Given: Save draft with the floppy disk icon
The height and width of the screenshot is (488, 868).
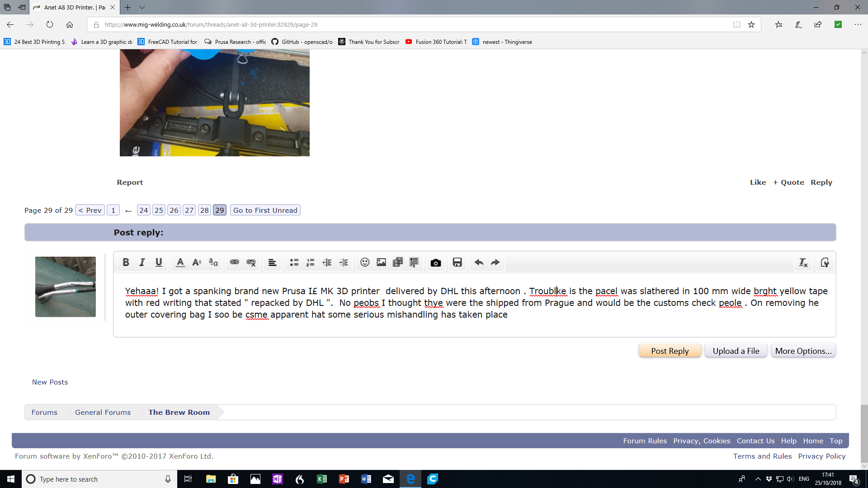Looking at the screenshot, I should [457, 263].
